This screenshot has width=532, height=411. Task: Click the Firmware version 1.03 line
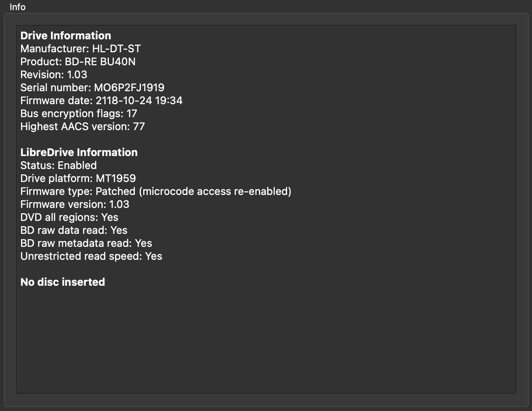[x=75, y=204]
